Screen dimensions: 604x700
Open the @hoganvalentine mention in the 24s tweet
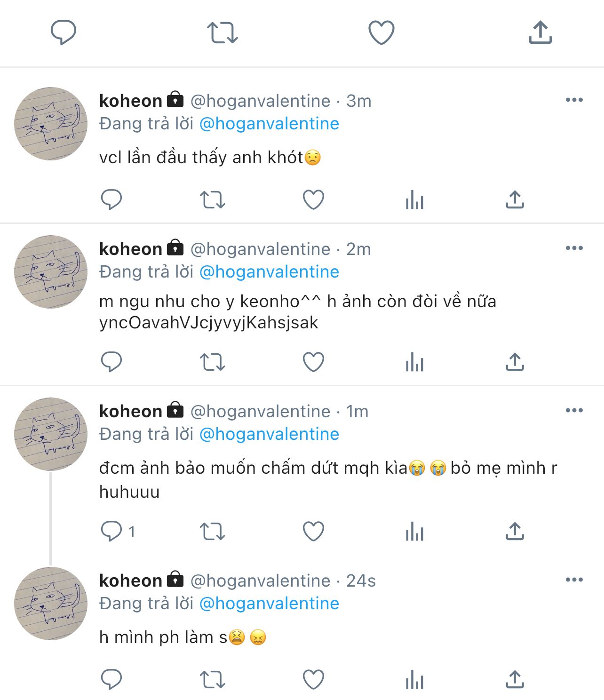(x=269, y=604)
